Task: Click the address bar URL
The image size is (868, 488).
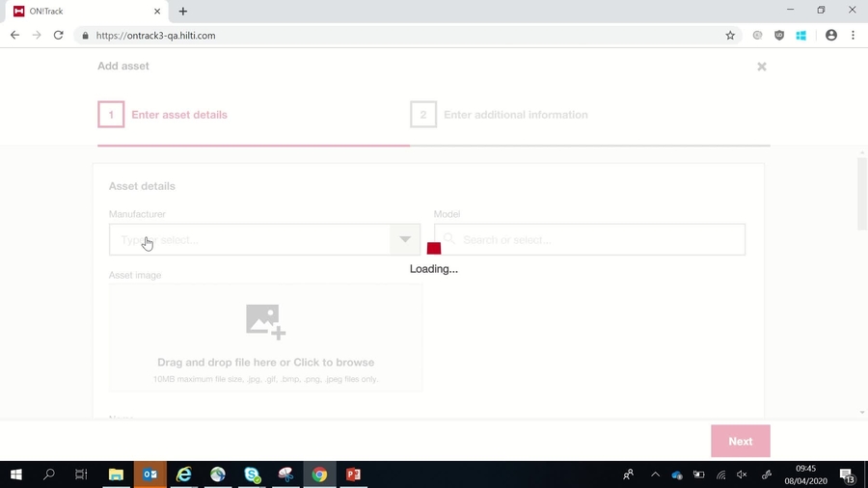Action: tap(155, 36)
